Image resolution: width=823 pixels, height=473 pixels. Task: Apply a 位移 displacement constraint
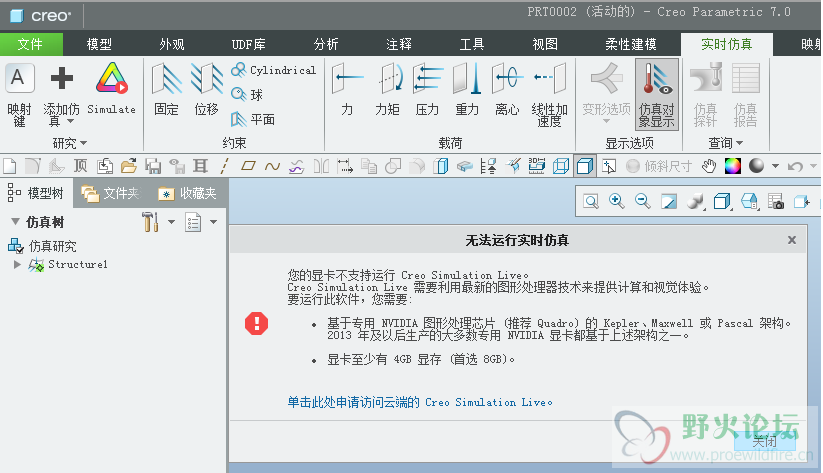click(206, 89)
